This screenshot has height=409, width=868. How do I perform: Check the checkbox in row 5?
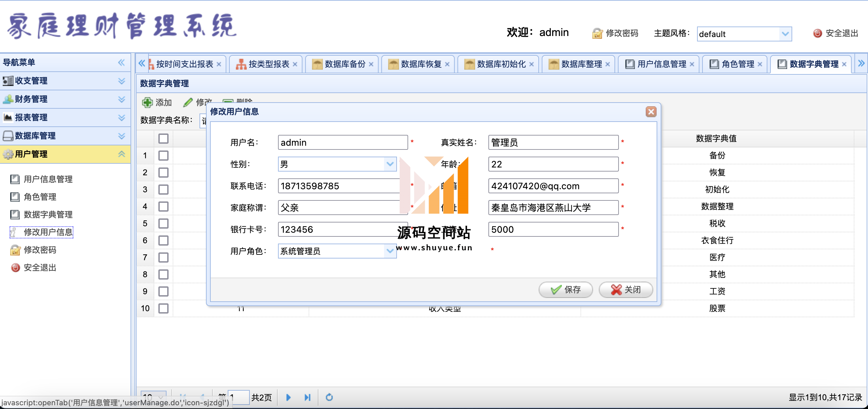[x=163, y=224]
